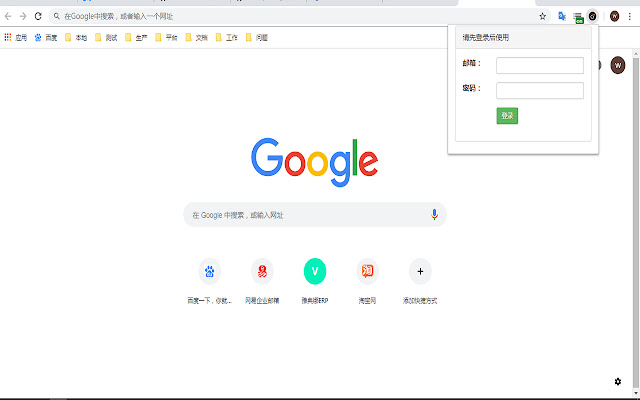Image resolution: width=640 pixels, height=400 pixels.
Task: Click the browser forward arrow
Action: coord(23,16)
